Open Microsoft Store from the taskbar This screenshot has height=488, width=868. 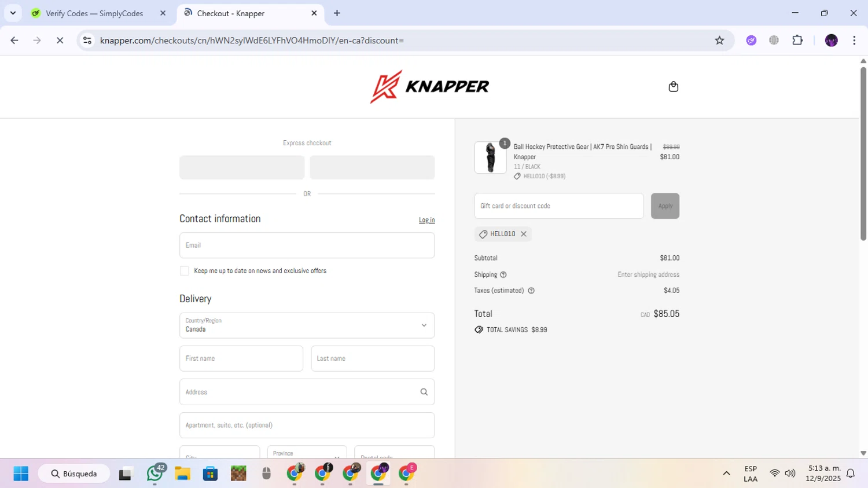click(x=210, y=474)
